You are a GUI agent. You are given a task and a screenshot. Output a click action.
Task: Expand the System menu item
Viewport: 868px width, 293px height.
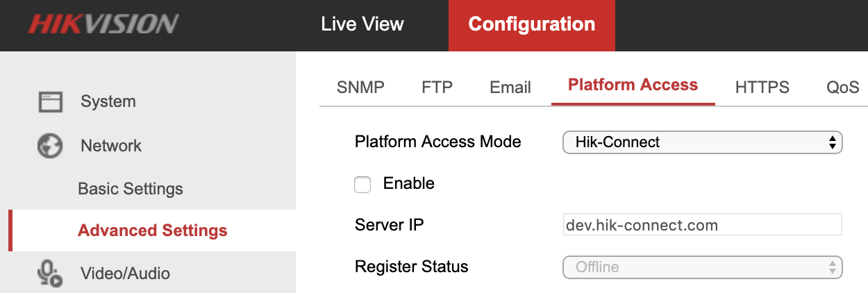(x=108, y=101)
